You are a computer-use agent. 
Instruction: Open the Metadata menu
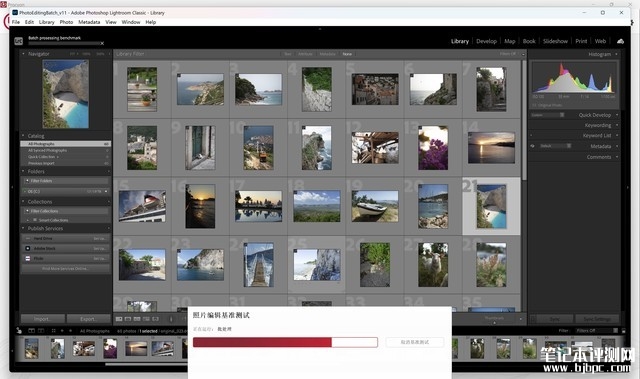[89, 22]
